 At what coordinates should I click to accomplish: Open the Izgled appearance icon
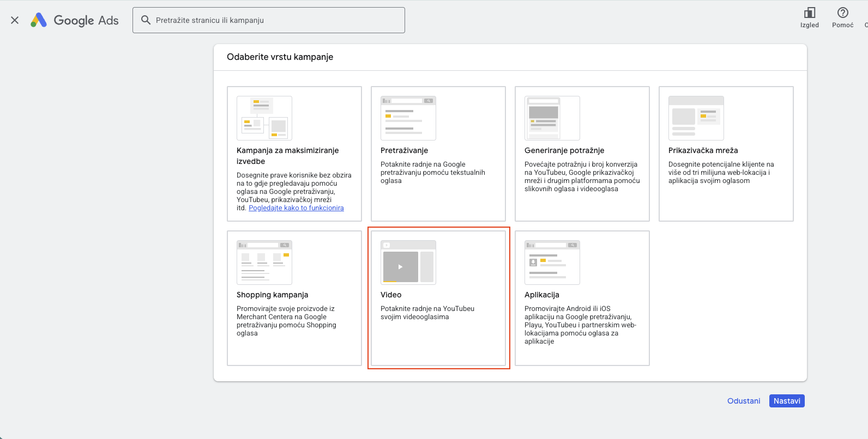pos(809,13)
